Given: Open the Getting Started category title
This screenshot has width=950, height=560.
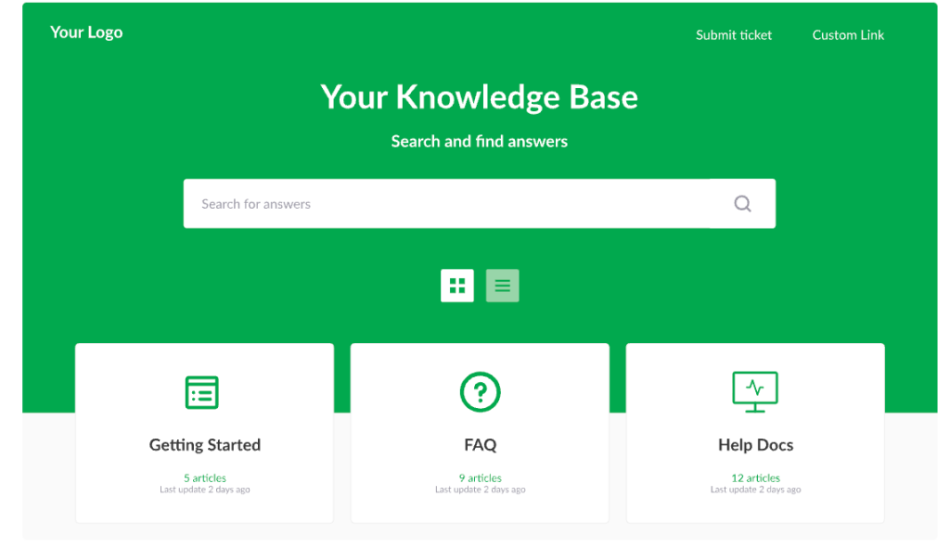Looking at the screenshot, I should tap(205, 445).
